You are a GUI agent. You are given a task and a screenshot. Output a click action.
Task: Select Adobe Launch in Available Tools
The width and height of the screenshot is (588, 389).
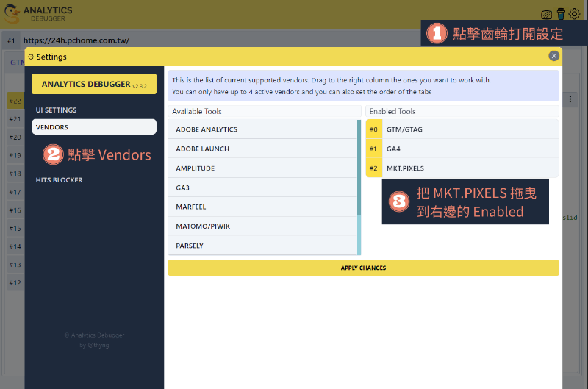pos(262,149)
